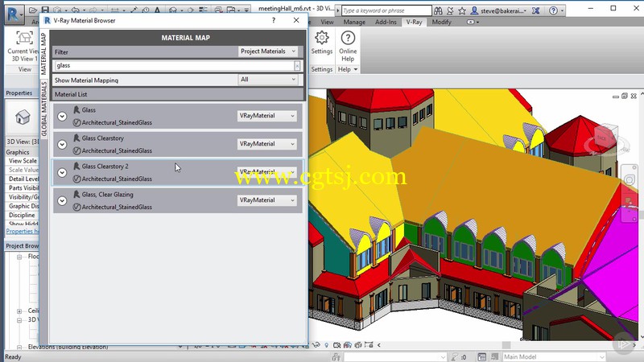Click the Help question mark icon in title bar

(553, 10)
